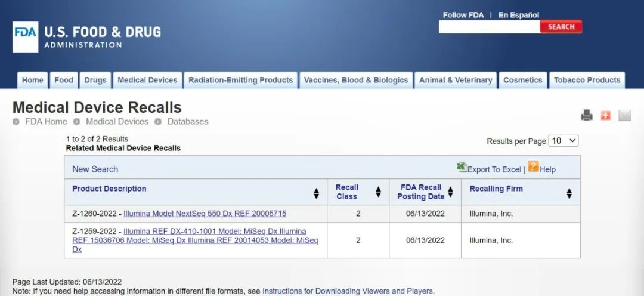Image resolution: width=644 pixels, height=296 pixels.
Task: Open the Vaccines, Blood & Biologics tab
Action: [x=356, y=80]
